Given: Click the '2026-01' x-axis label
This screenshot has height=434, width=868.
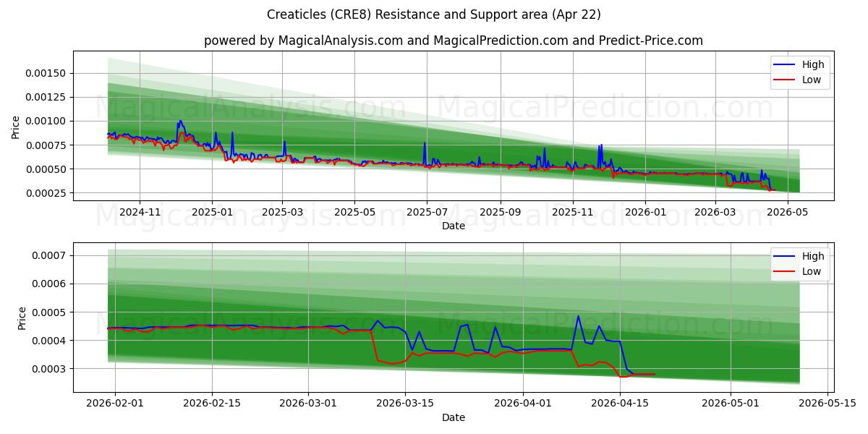Looking at the screenshot, I should click(644, 213).
